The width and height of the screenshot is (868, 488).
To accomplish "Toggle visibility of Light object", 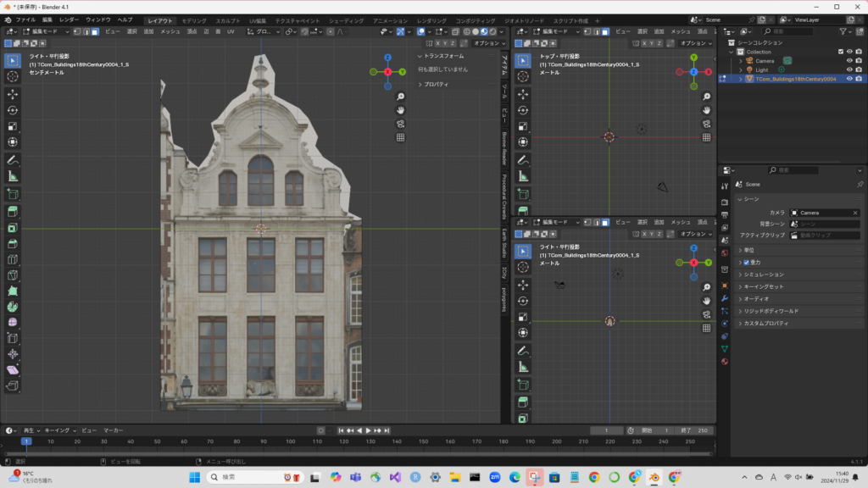I will (x=849, y=69).
